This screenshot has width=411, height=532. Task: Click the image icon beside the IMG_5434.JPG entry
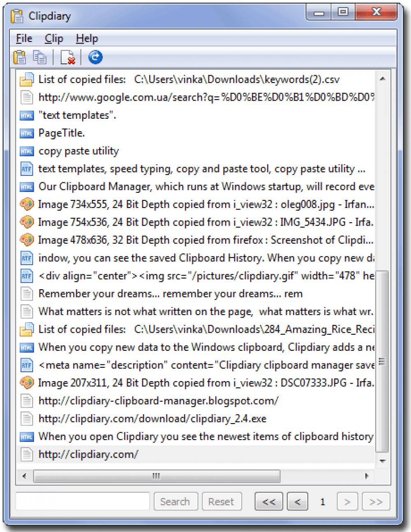coord(26,222)
